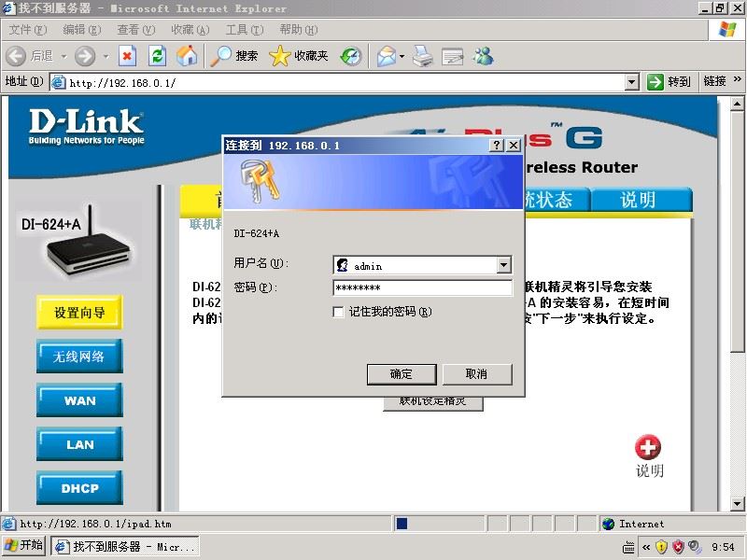This screenshot has width=747, height=560.
Task: Click the address bar URL field
Action: click(x=345, y=82)
